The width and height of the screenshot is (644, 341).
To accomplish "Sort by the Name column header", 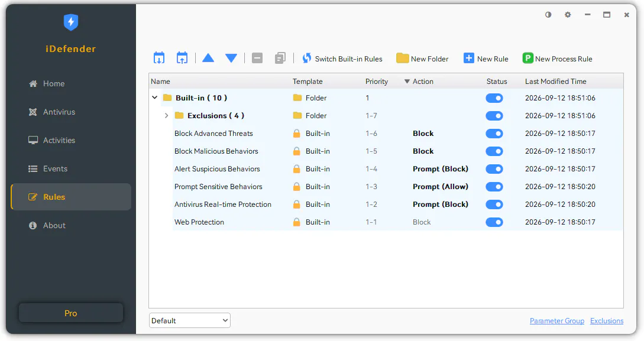I will point(160,81).
